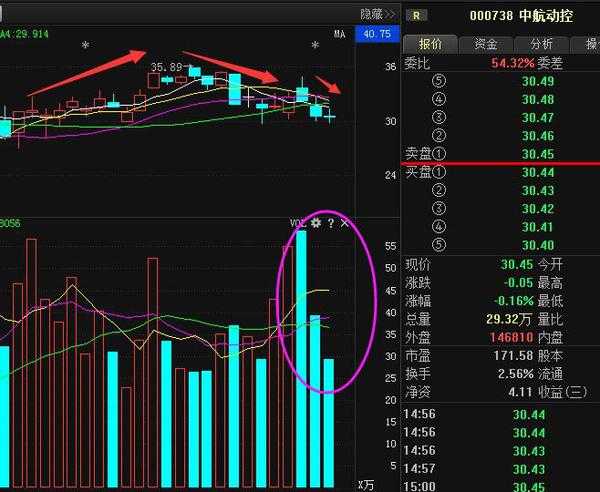Open help for the VOL indicator
This screenshot has width=600, height=492.
(331, 223)
